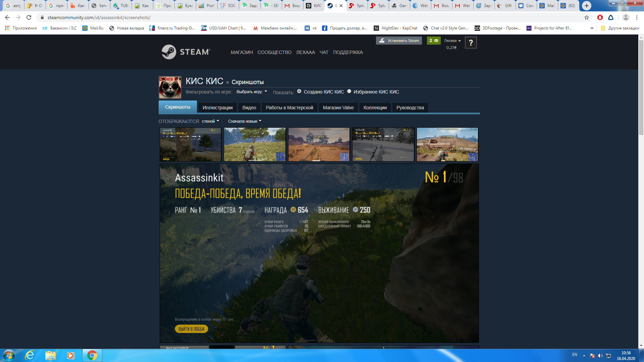Open the desert road screenshot thumbnail
The image size is (644, 362).
319,144
